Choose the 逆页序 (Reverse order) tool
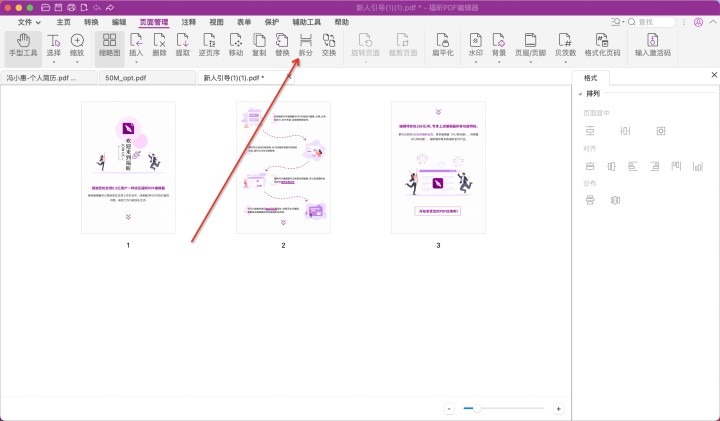720x421 pixels. click(x=209, y=44)
